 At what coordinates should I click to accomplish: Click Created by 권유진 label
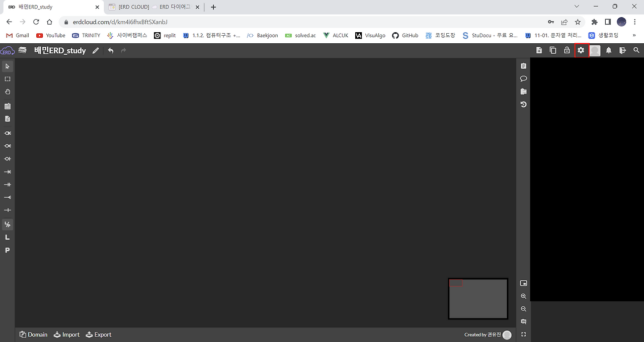coord(483,335)
